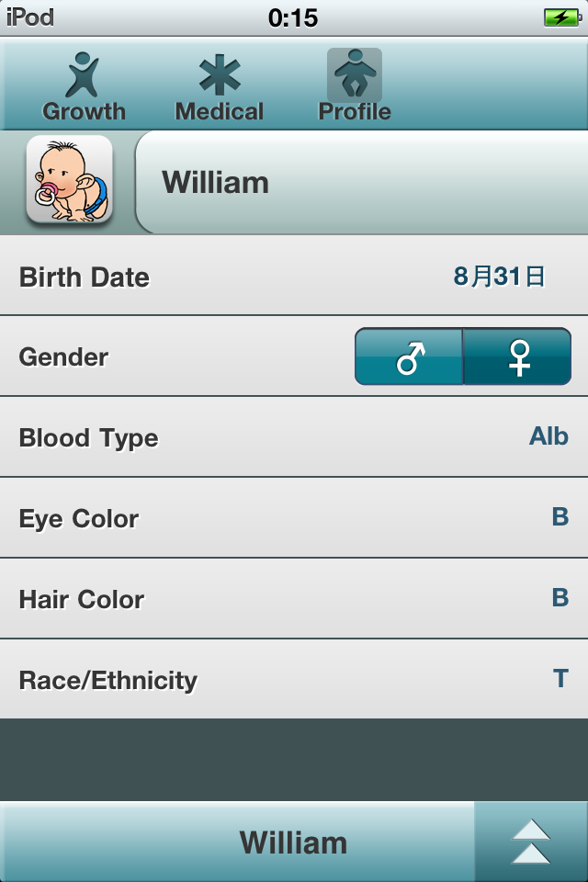
Task: Open the Growth section icon
Action: [82, 74]
